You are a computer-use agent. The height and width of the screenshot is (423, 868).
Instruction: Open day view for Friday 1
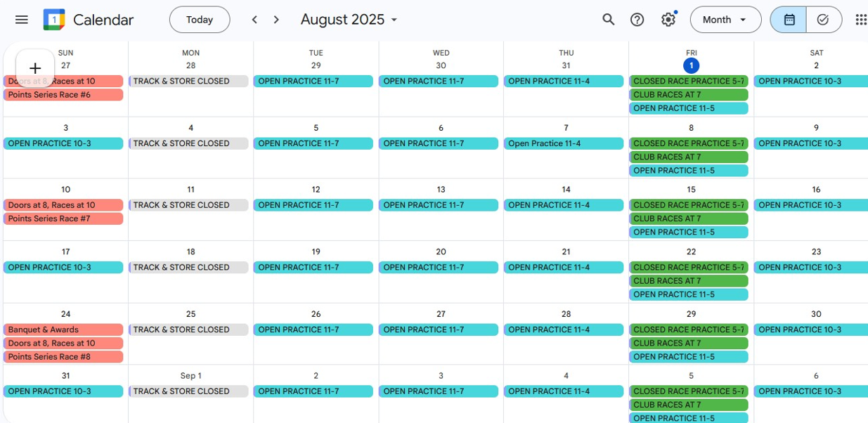coord(692,65)
